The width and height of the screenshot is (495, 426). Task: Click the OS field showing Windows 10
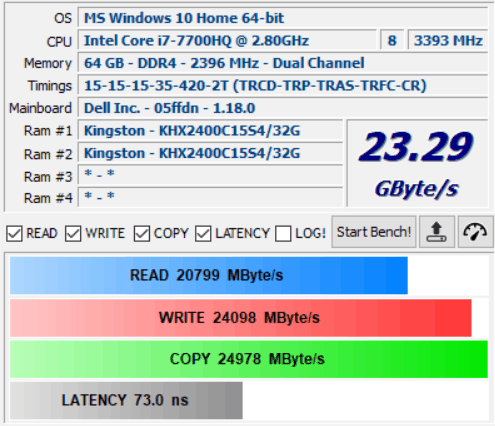[283, 18]
